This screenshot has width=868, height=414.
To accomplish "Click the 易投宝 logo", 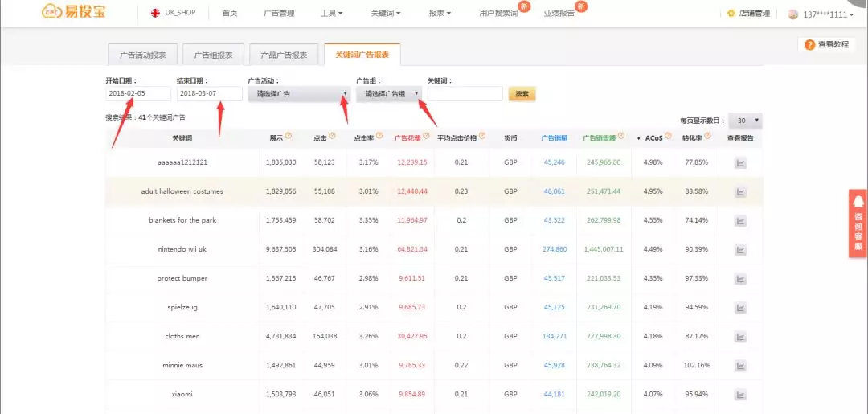I will pos(74,13).
